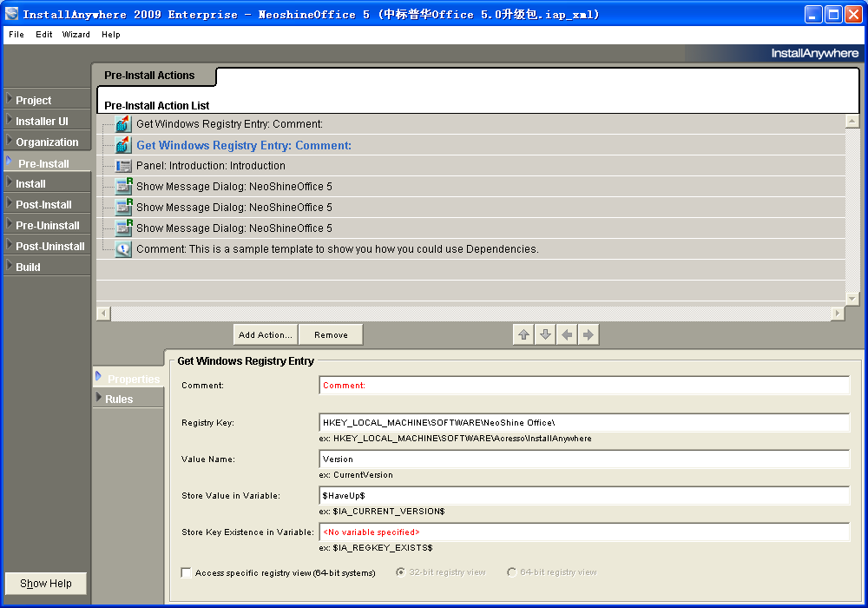Expand the Installer UI section

click(47, 121)
